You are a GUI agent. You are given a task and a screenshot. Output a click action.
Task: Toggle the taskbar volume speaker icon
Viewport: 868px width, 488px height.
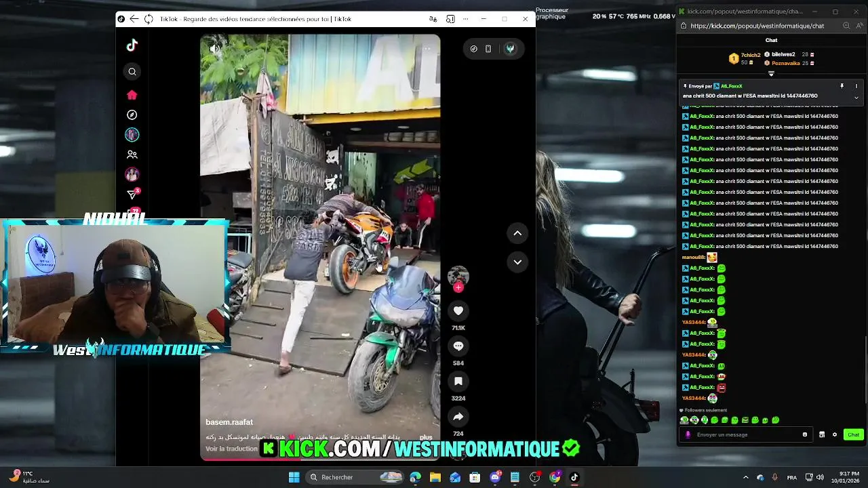click(820, 477)
